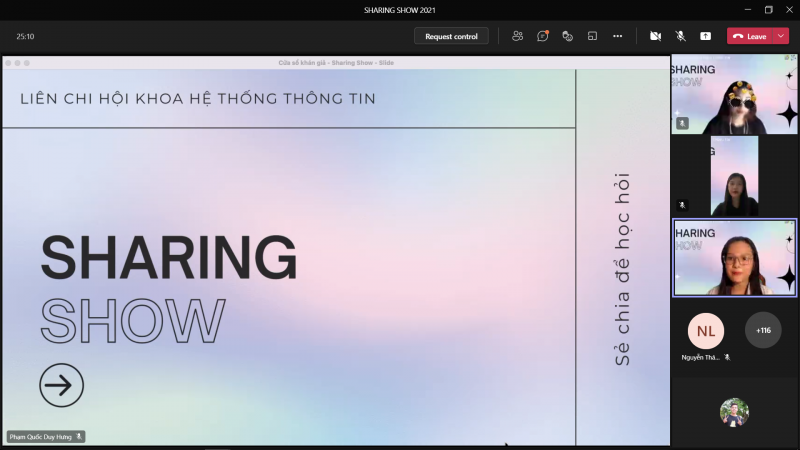Open the reactions menu
This screenshot has width=800, height=450.
567,36
